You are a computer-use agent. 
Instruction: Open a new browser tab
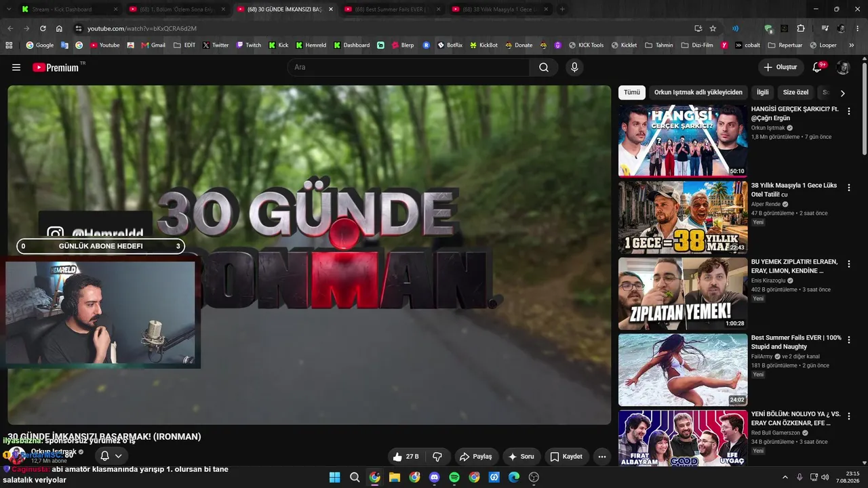click(x=562, y=9)
